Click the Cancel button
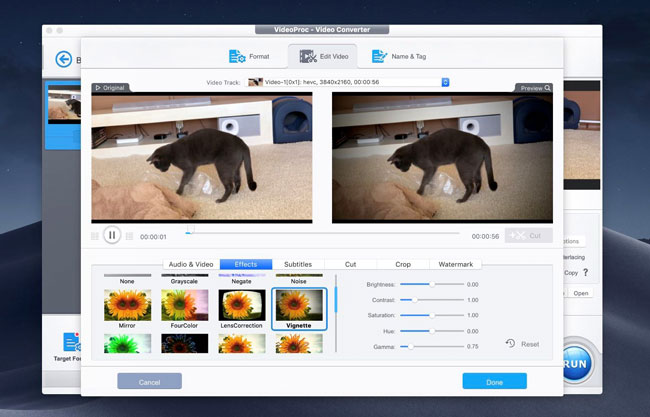This screenshot has height=417, width=650. 149,381
